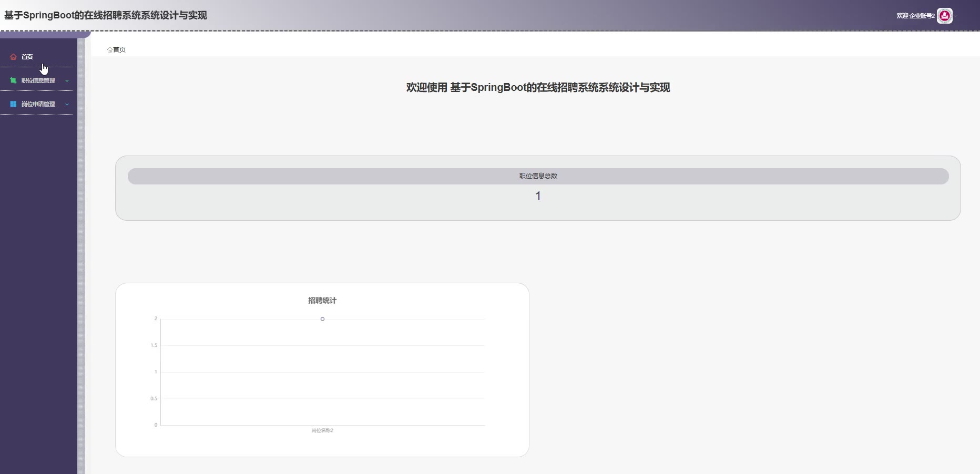Open the 职位信息管理 menu label
Screen dimensions: 980x474
click(x=38, y=80)
